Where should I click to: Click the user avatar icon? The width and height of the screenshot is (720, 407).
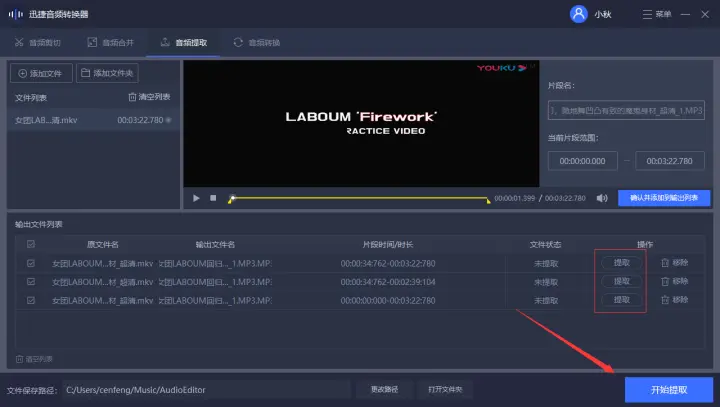[x=579, y=14]
